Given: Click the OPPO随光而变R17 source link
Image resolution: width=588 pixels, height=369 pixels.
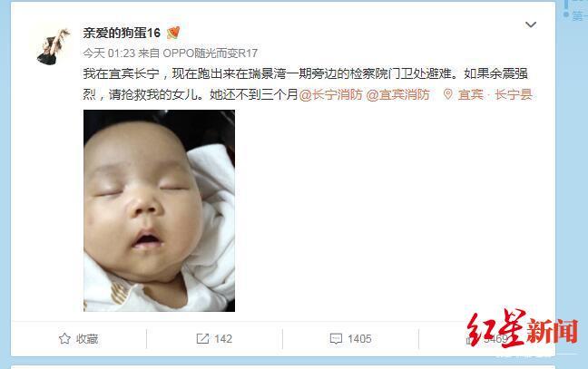Looking at the screenshot, I should [x=210, y=53].
